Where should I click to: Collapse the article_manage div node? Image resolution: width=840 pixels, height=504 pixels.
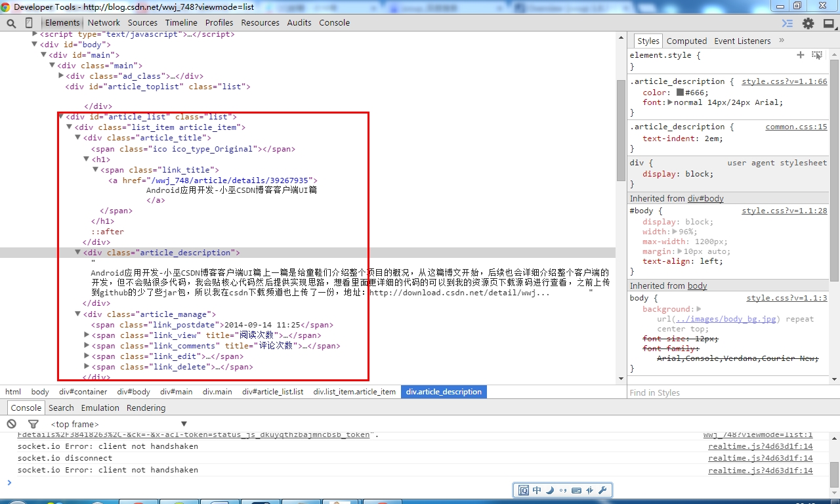click(78, 314)
